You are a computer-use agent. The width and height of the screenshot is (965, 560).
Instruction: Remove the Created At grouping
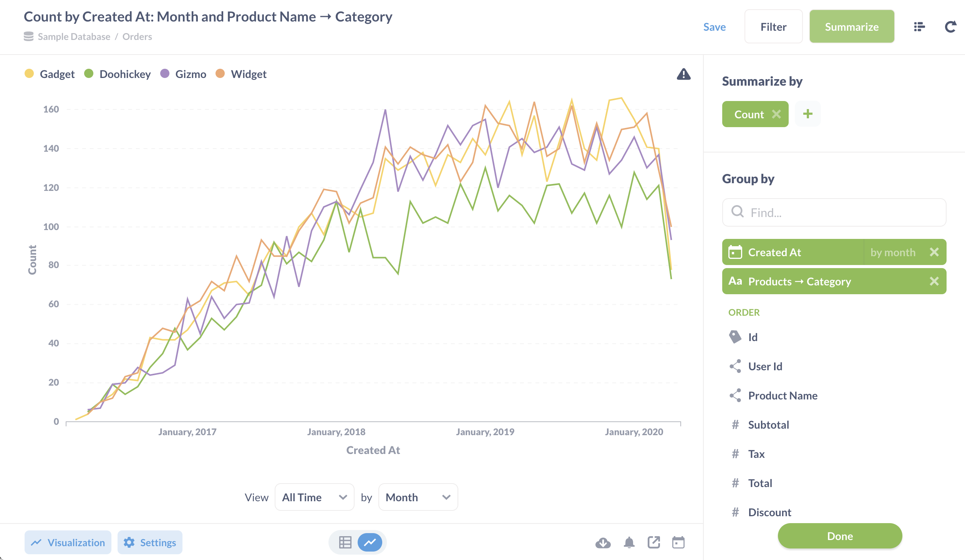934,252
